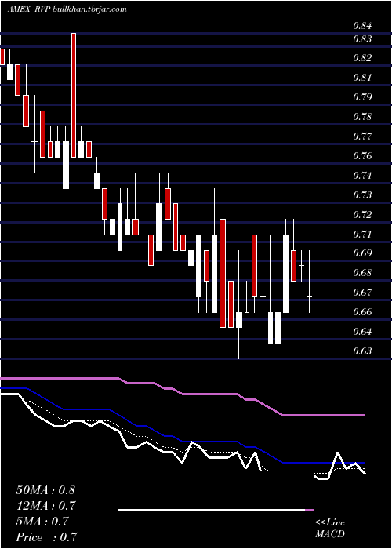Click the AMEX RVP bullkhan.tbrjar.com header text
The height and width of the screenshot is (549, 392).
[x=67, y=9]
